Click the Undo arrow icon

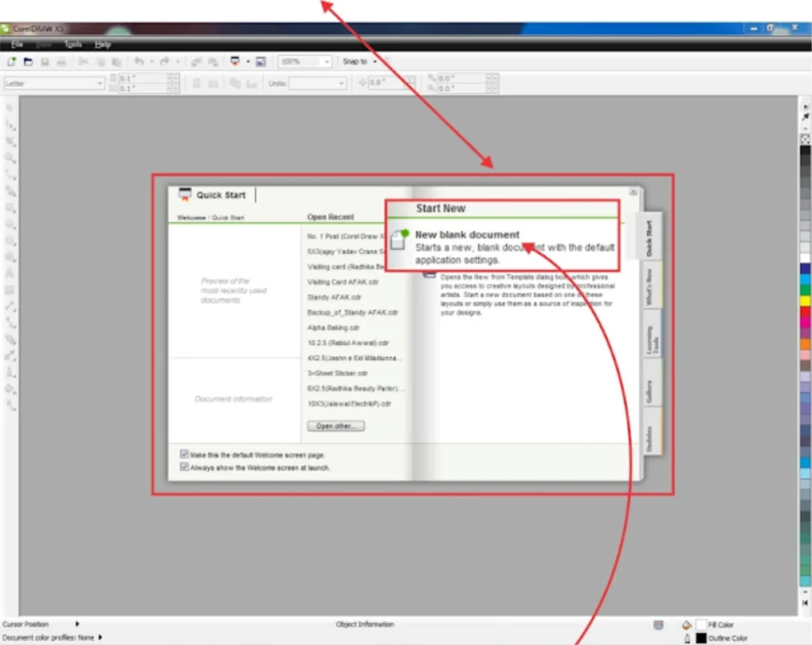(x=139, y=62)
